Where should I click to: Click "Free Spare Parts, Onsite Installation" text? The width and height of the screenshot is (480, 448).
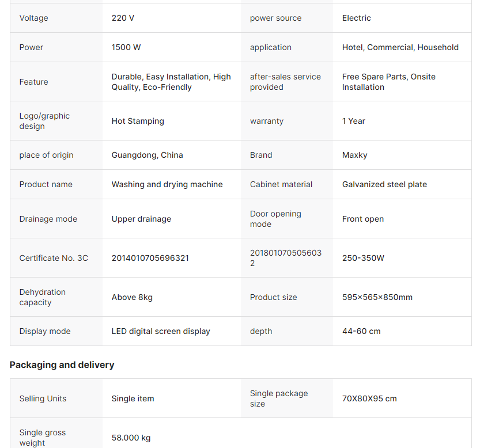(x=388, y=82)
